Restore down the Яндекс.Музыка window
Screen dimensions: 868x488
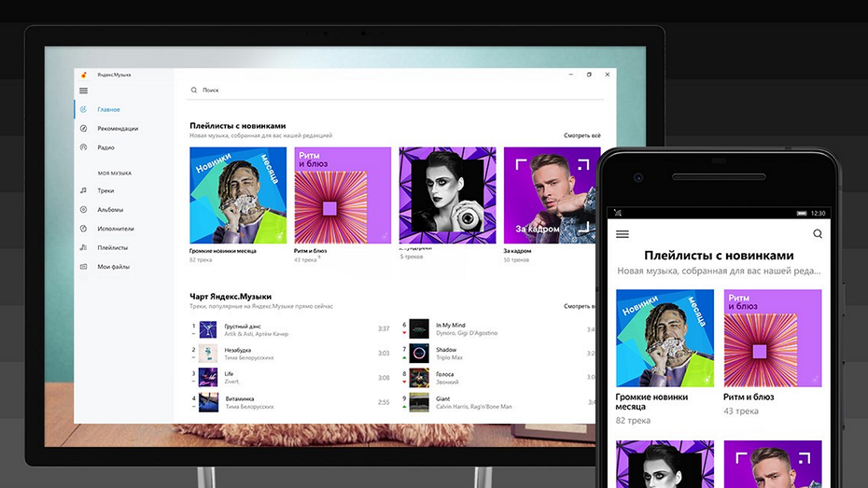(x=589, y=74)
